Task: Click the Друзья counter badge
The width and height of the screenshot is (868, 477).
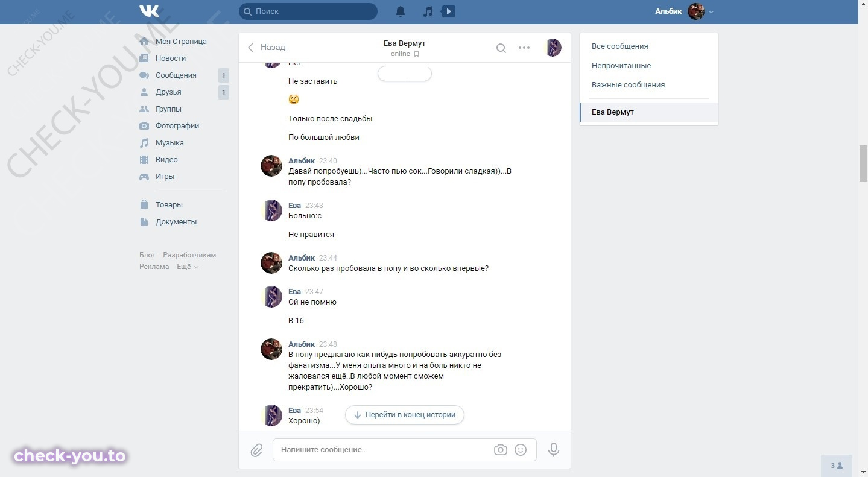Action: coord(223,92)
